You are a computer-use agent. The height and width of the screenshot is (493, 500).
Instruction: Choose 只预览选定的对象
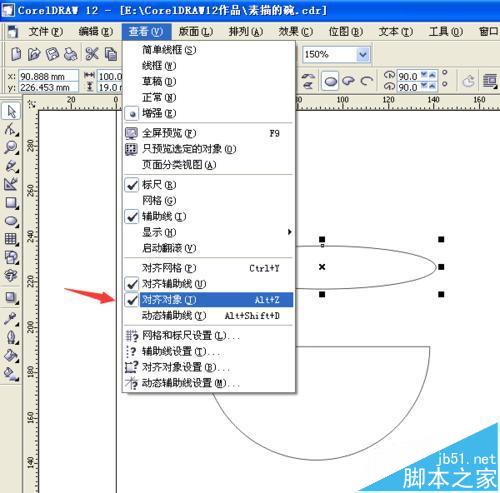pyautogui.click(x=209, y=149)
